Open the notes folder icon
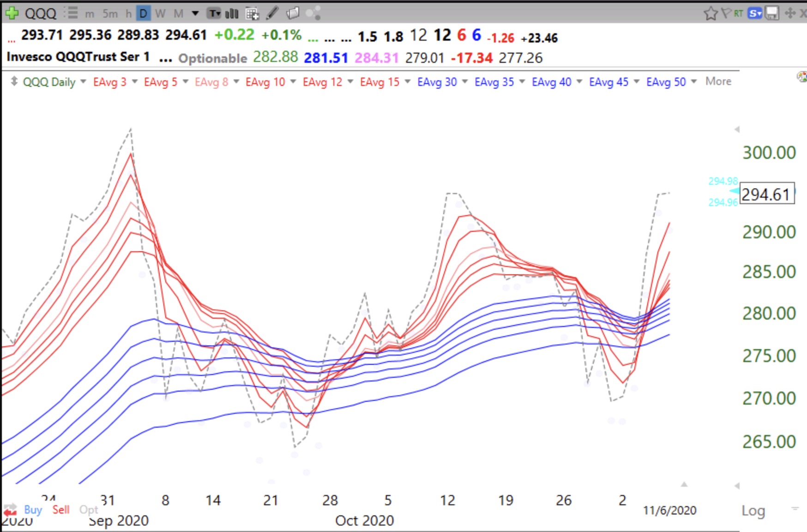 [293, 13]
